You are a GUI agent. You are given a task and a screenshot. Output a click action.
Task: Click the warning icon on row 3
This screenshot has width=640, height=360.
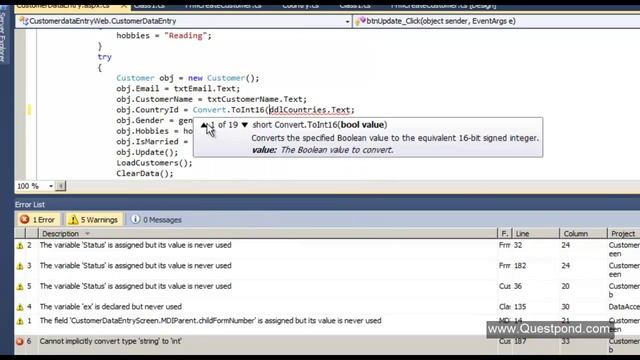coord(20,266)
